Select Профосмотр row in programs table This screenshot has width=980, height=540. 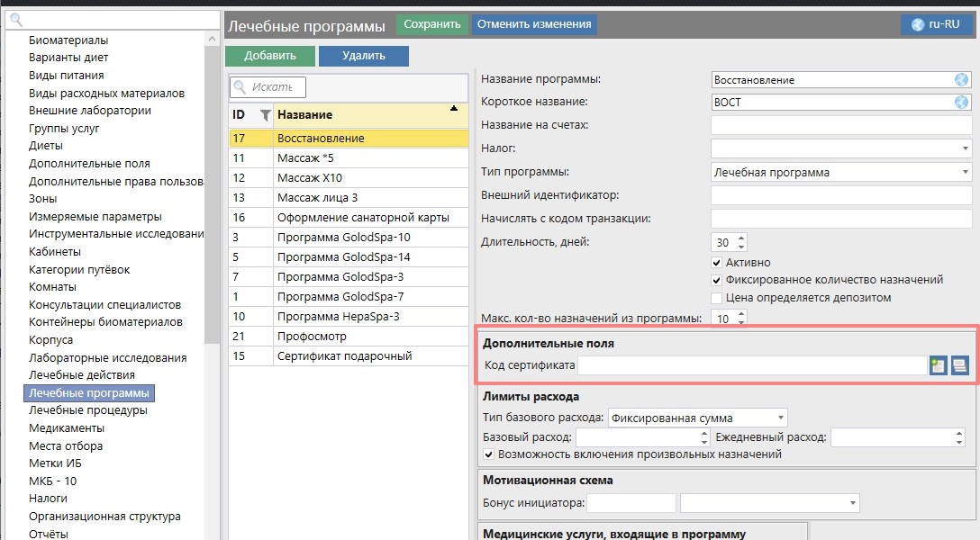click(x=312, y=337)
